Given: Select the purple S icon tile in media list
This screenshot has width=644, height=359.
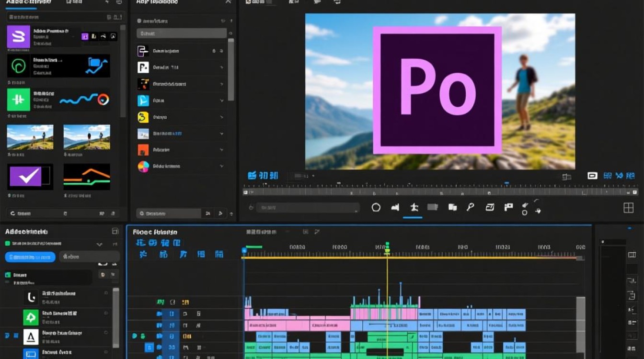Looking at the screenshot, I should click(x=19, y=36).
